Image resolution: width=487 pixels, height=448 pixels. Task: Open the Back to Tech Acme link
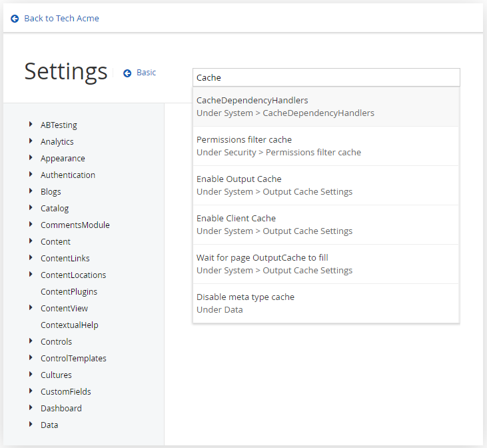tap(61, 19)
